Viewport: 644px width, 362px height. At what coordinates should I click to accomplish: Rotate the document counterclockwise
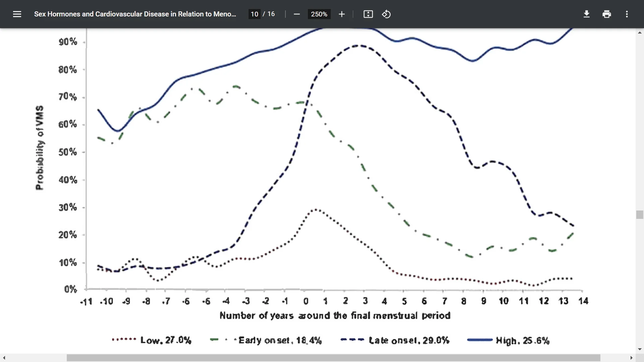(386, 14)
